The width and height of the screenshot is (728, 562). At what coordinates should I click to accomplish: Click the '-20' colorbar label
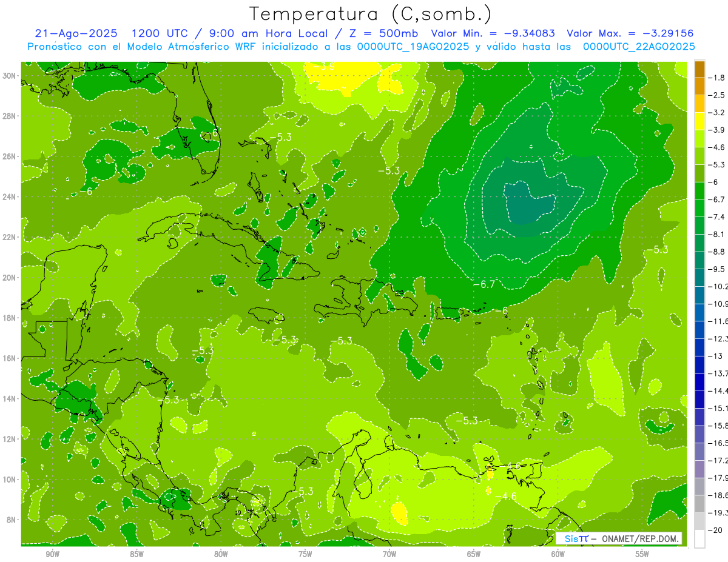coord(715,530)
